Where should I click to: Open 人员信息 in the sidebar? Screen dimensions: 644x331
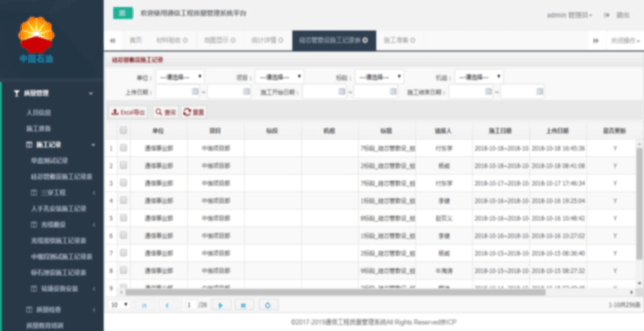(x=39, y=113)
